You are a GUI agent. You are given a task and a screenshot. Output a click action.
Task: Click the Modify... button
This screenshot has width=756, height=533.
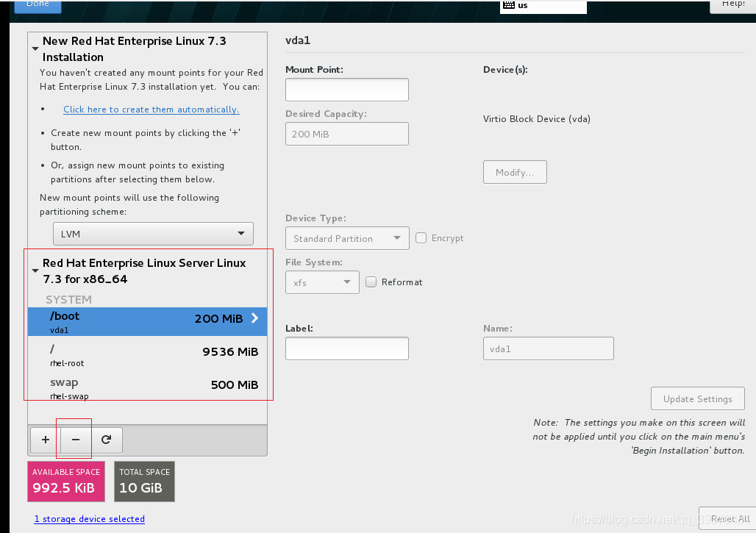515,172
